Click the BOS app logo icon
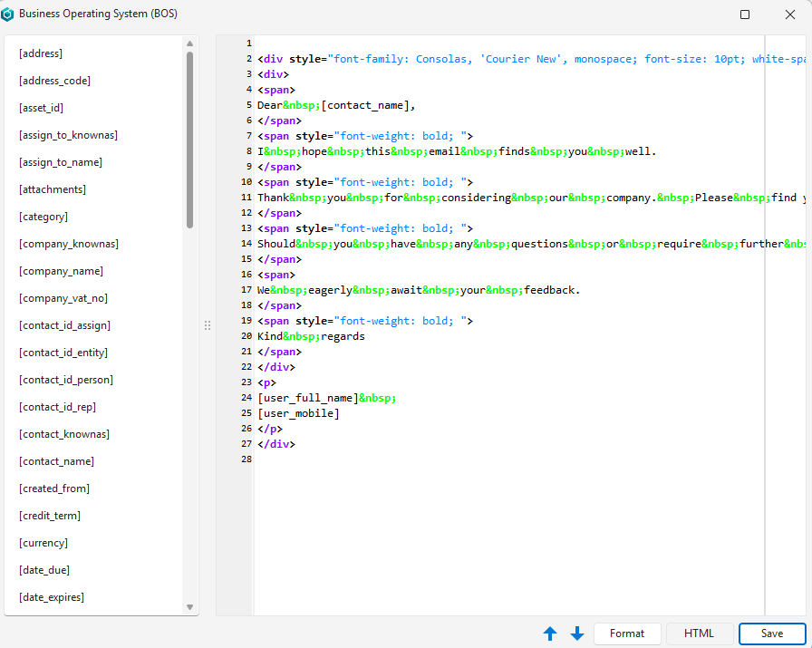812x648 pixels. point(8,15)
